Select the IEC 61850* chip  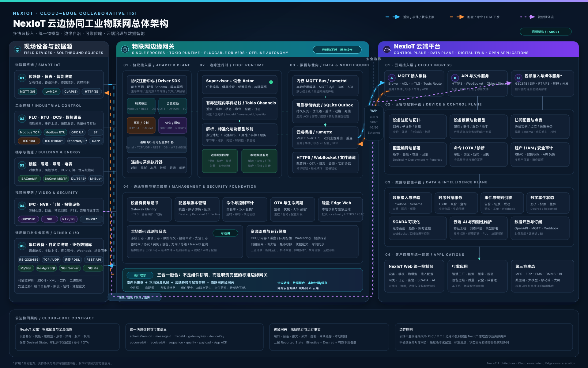(x=54, y=141)
